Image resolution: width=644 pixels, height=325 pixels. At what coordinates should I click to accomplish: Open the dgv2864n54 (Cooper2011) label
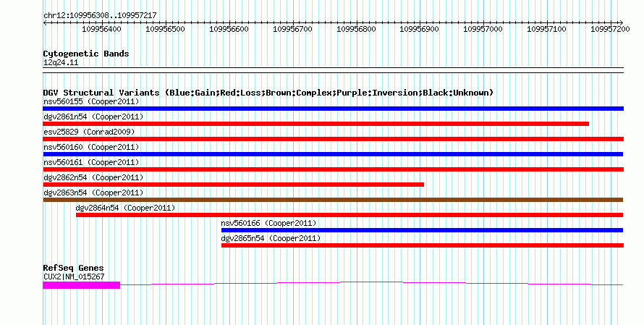[x=125, y=208]
